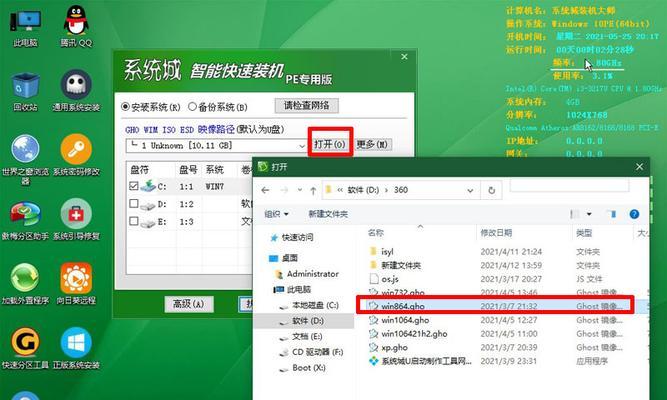This screenshot has height=400, width=667.
Task: Close the 系统城 installer window
Action: click(x=405, y=57)
